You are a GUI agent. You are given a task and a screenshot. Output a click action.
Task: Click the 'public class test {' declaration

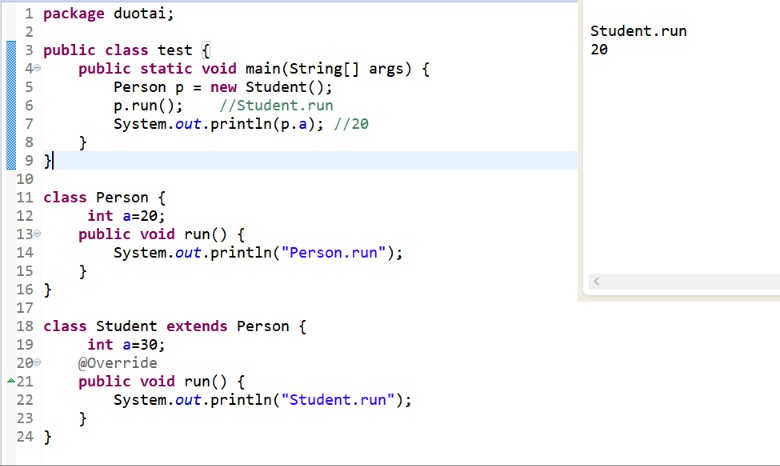click(x=127, y=50)
